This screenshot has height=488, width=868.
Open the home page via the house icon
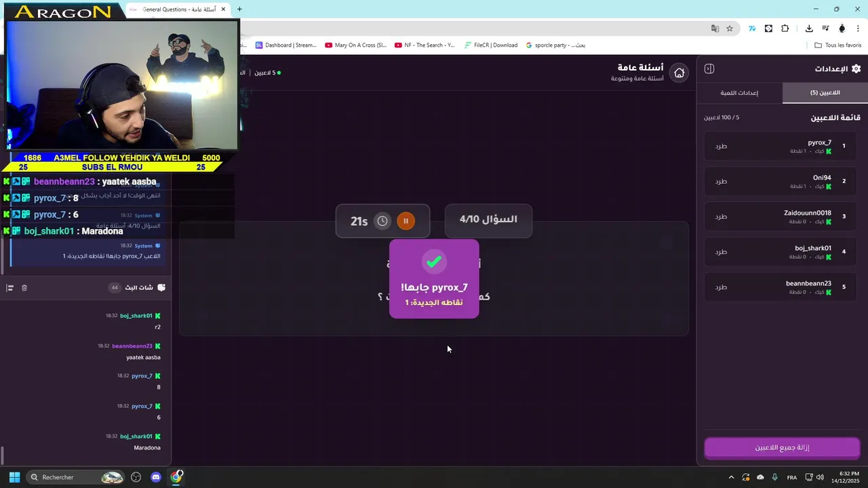[679, 73]
